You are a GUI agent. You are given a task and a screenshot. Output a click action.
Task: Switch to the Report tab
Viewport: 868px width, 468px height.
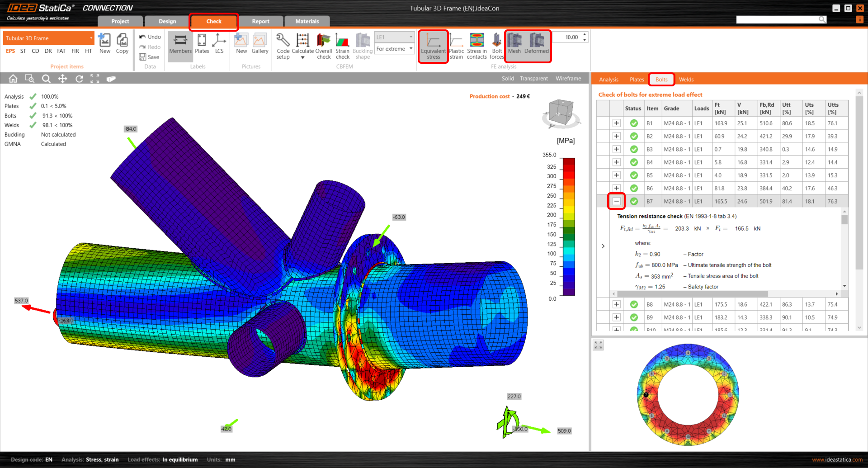tap(260, 21)
